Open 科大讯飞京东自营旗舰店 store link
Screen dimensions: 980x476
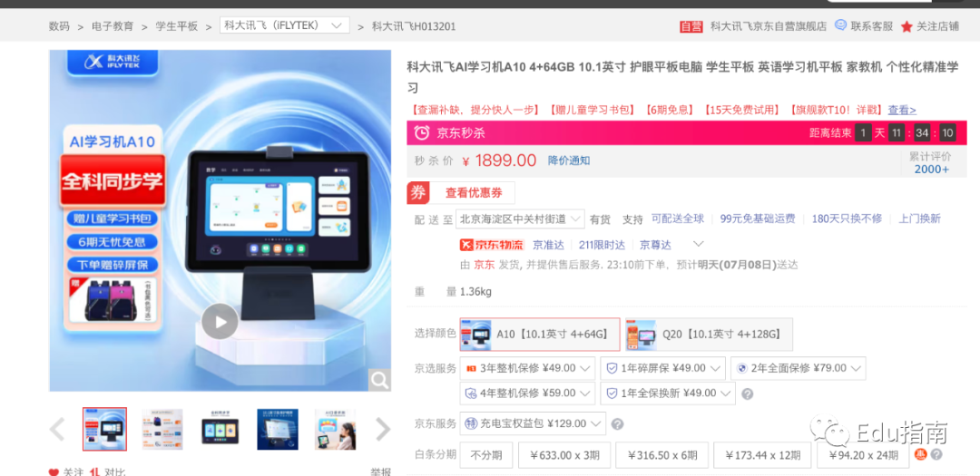tap(769, 26)
